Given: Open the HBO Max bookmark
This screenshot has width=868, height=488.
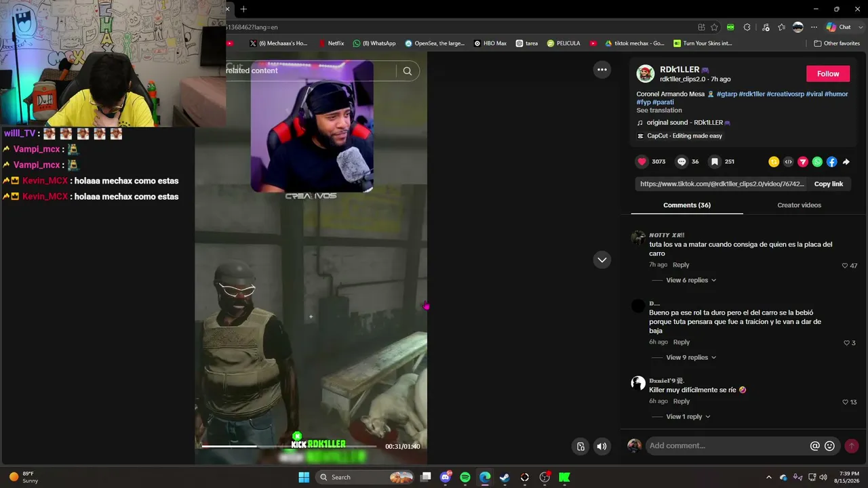Looking at the screenshot, I should 490,43.
